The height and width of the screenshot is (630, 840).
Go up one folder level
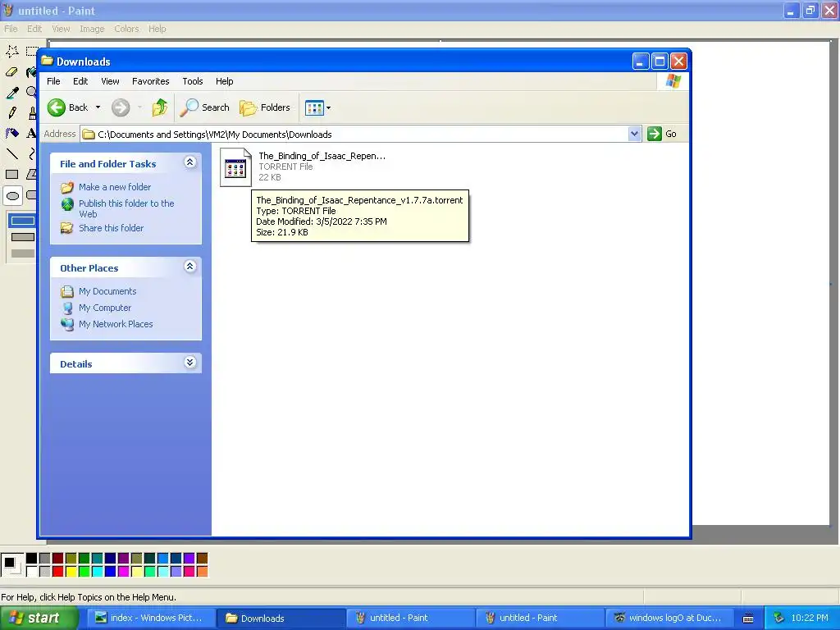coord(160,107)
